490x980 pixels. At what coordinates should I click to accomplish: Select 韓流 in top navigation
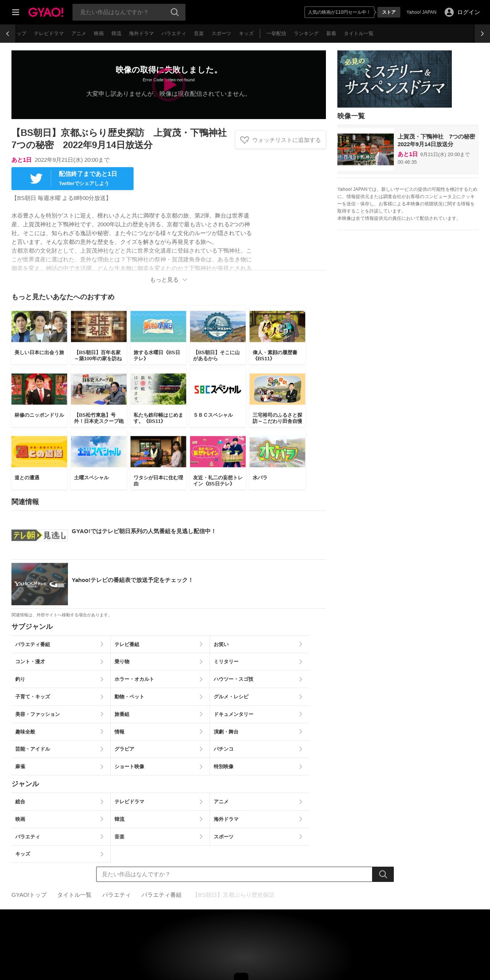point(116,34)
